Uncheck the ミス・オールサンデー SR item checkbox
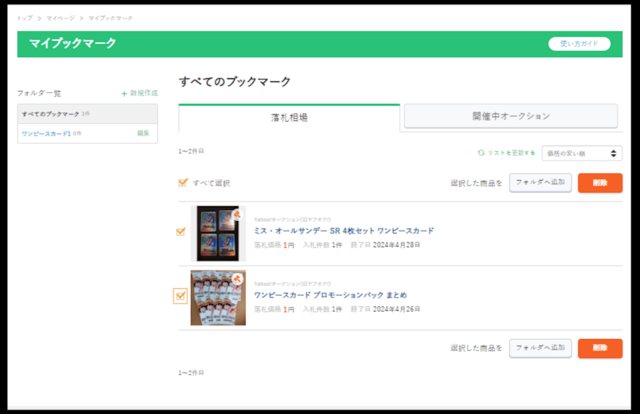Image resolution: width=640 pixels, height=414 pixels. point(181,232)
